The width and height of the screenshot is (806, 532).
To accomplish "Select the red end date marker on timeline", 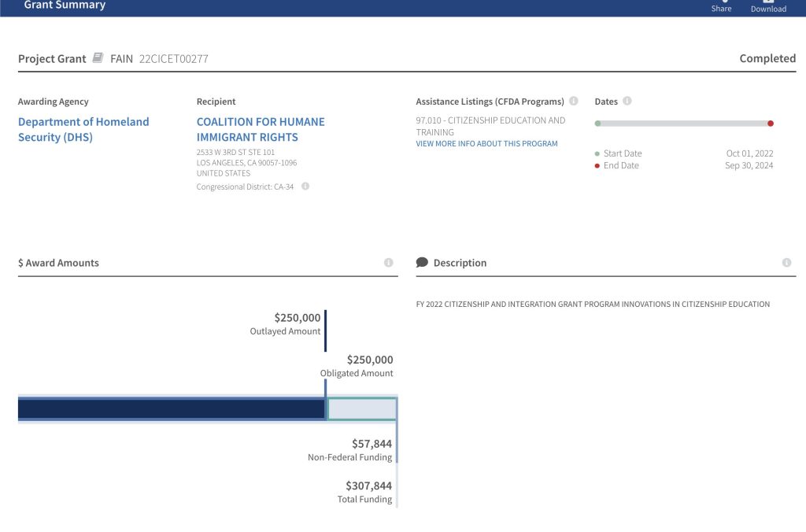I will [771, 124].
